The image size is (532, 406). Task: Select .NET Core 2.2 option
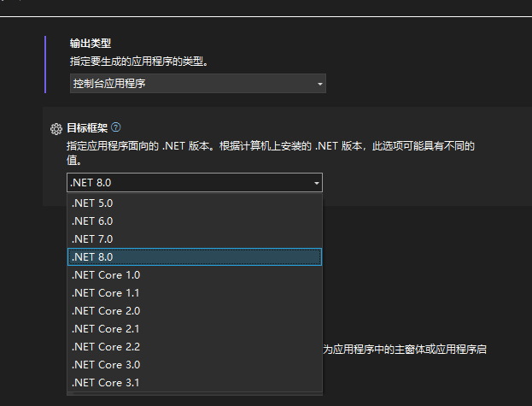click(x=195, y=346)
